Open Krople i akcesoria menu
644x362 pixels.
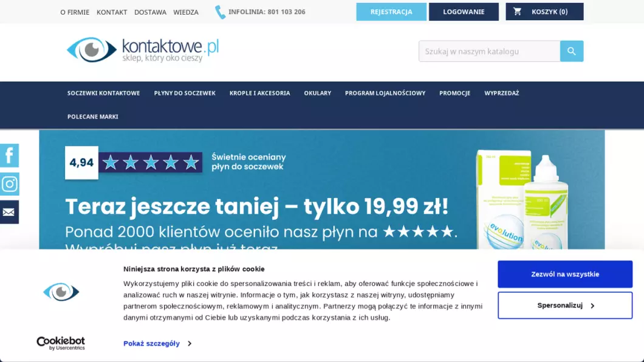coord(259,93)
